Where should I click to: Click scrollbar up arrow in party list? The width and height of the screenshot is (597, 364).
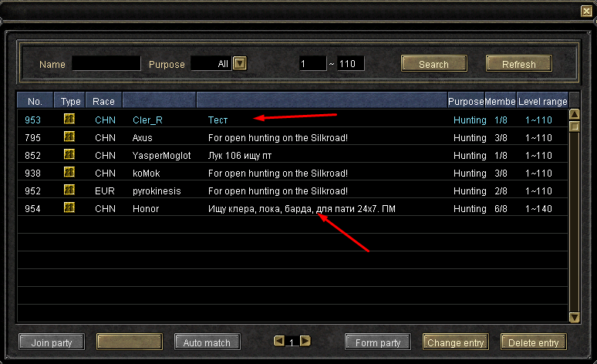click(x=574, y=114)
